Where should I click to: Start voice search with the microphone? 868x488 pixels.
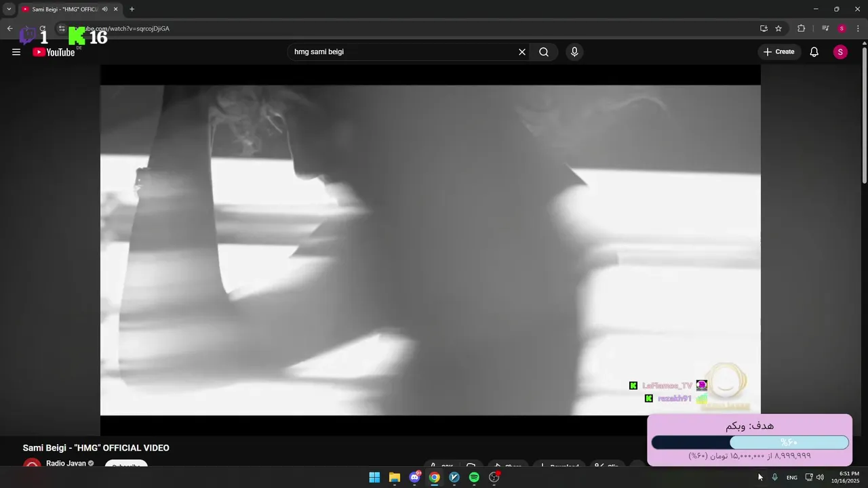pos(574,52)
